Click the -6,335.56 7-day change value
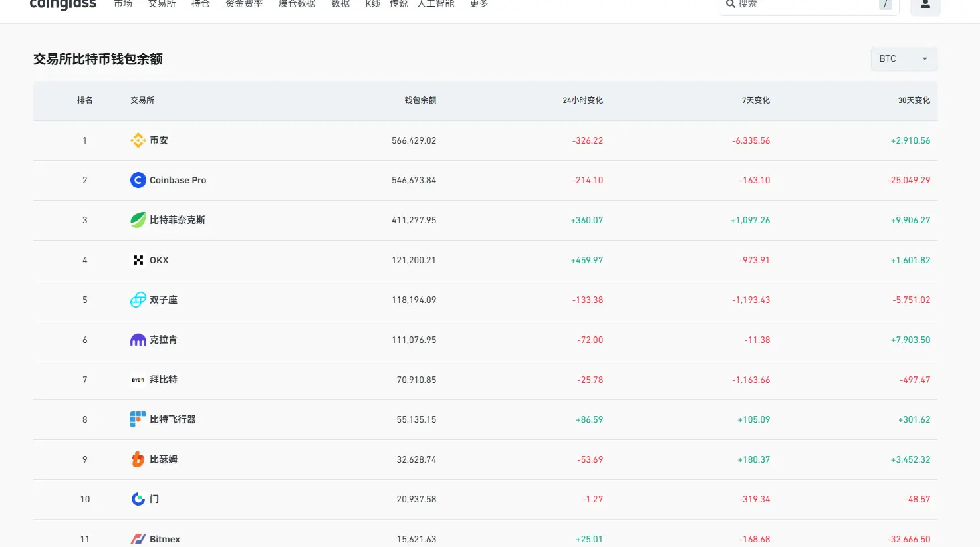980x547 pixels. coord(751,140)
